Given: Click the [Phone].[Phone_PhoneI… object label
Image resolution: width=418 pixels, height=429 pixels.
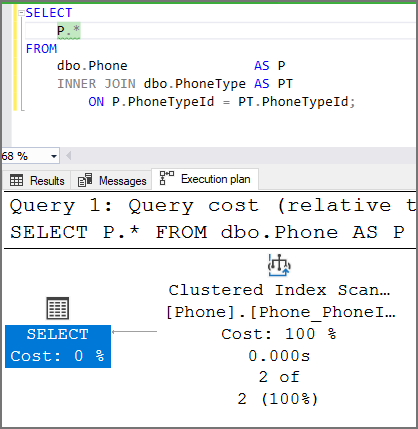Looking at the screenshot, I should click(x=281, y=313).
